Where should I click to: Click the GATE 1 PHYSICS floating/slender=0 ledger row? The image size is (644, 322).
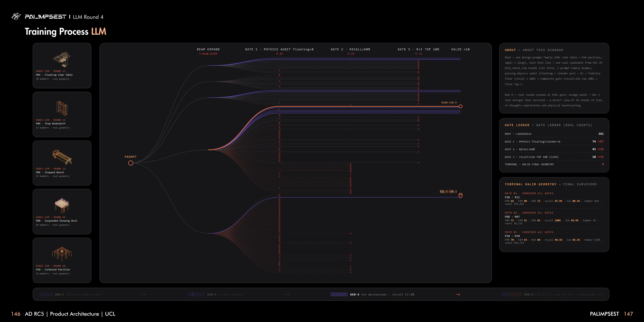(554, 142)
